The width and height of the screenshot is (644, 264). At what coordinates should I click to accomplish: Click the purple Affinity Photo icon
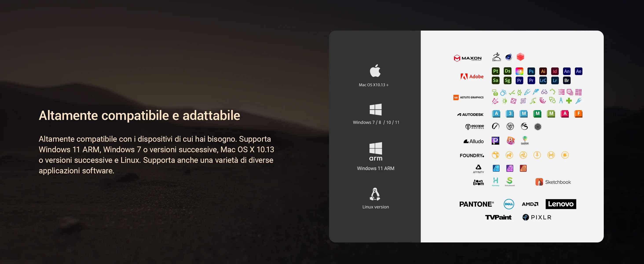click(510, 168)
